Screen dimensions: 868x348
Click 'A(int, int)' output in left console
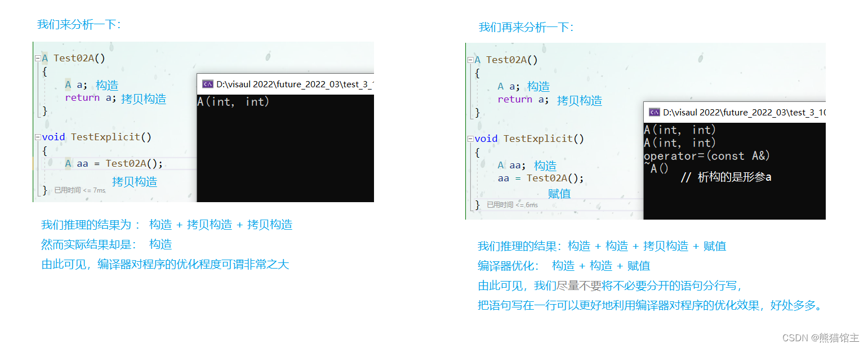pos(233,102)
